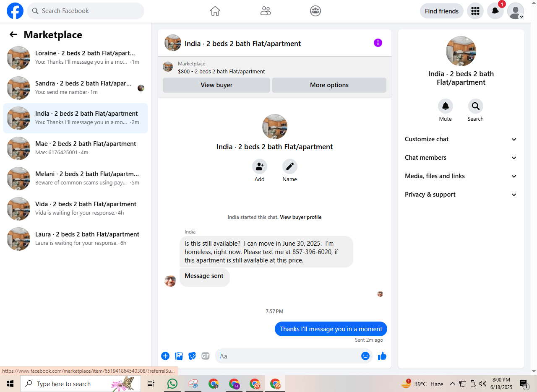Click the sender avatar beside "Message sent"
Viewport: 537px width, 392px height.
[170, 281]
